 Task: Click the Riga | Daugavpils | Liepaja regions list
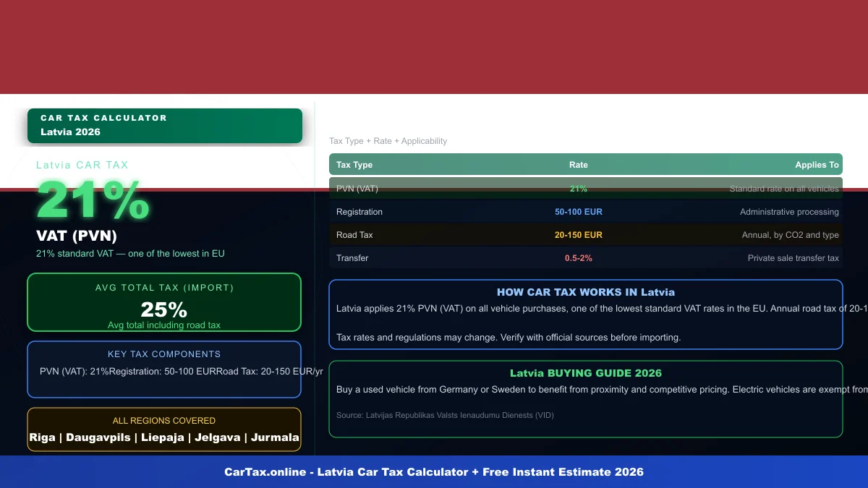point(164,437)
